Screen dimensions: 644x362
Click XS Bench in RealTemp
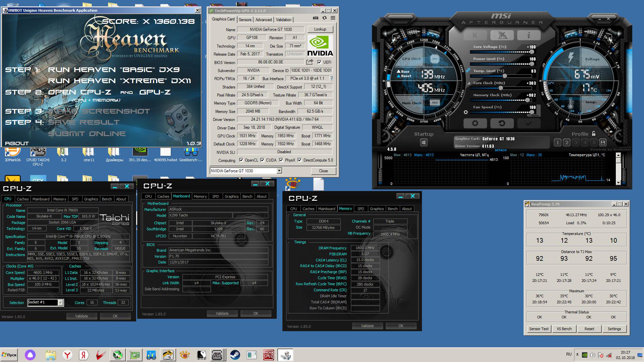[x=564, y=329]
